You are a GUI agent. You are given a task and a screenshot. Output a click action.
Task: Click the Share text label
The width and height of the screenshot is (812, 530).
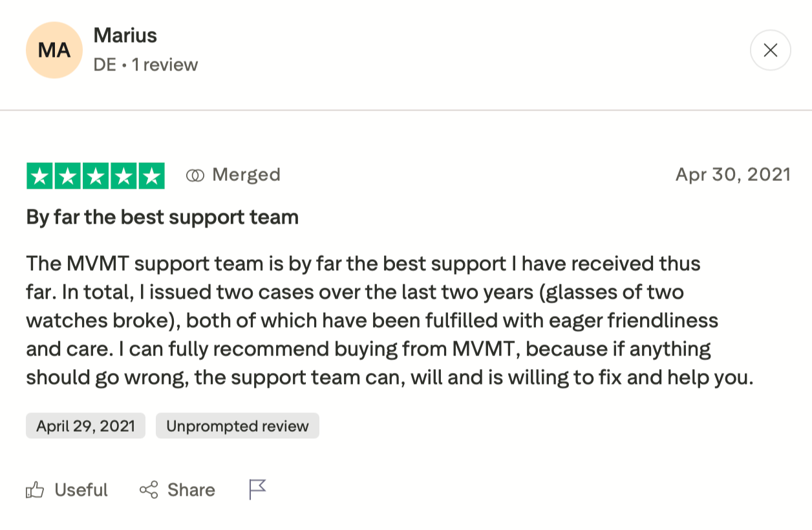[x=191, y=490]
